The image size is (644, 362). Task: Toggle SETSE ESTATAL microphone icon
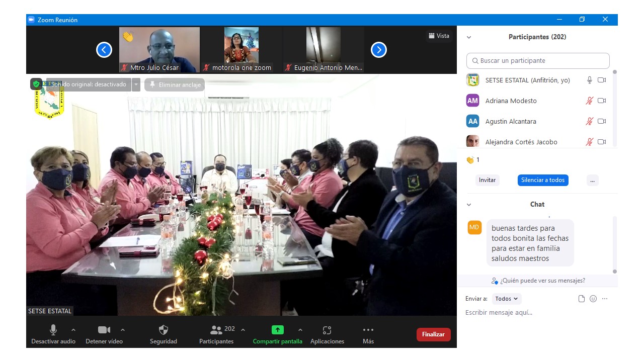coord(590,80)
